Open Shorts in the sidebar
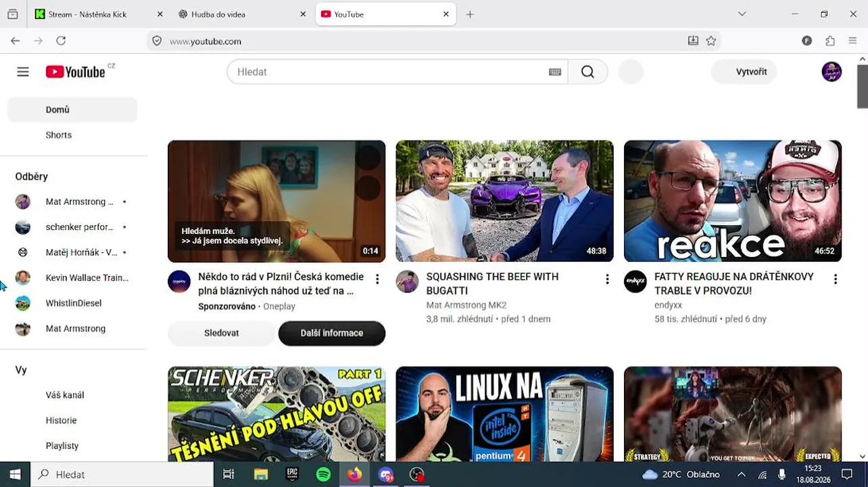This screenshot has height=487, width=868. 72,135
